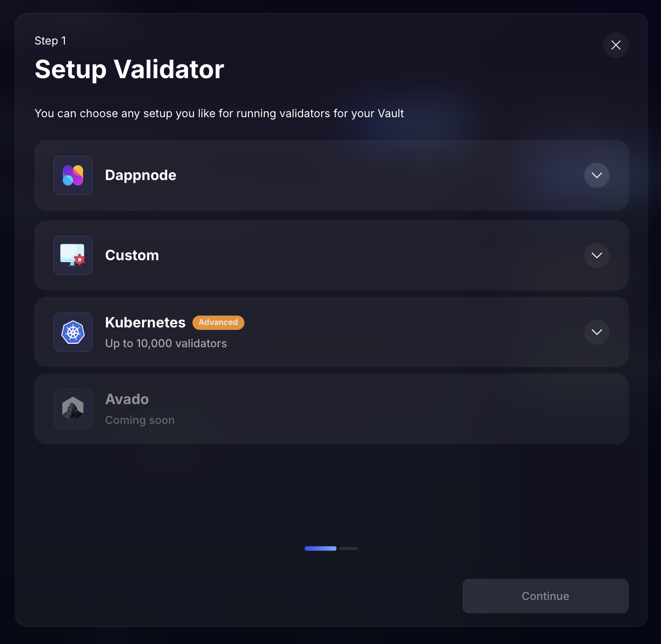Click the Dappnode logo icon
This screenshot has width=661, height=644.
pos(73,176)
